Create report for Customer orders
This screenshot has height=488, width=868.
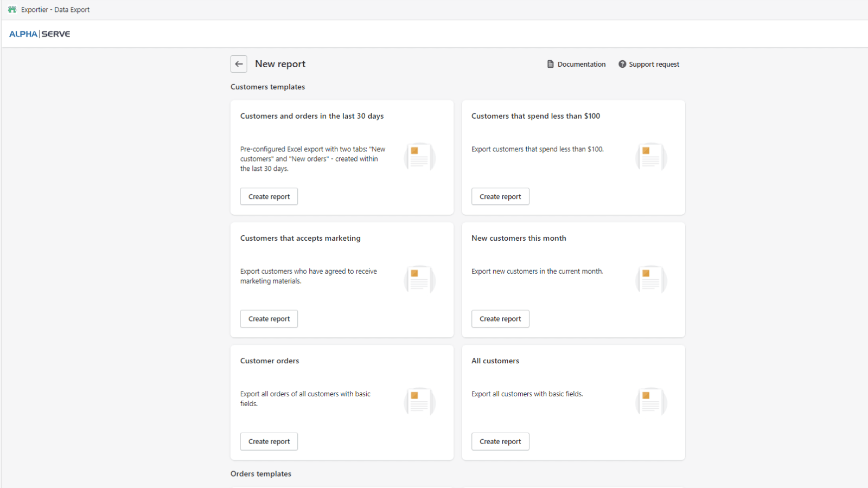269,441
